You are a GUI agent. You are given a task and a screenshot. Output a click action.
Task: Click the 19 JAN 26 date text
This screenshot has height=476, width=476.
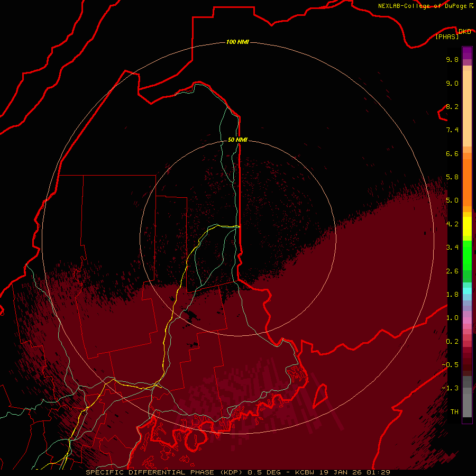point(340,472)
